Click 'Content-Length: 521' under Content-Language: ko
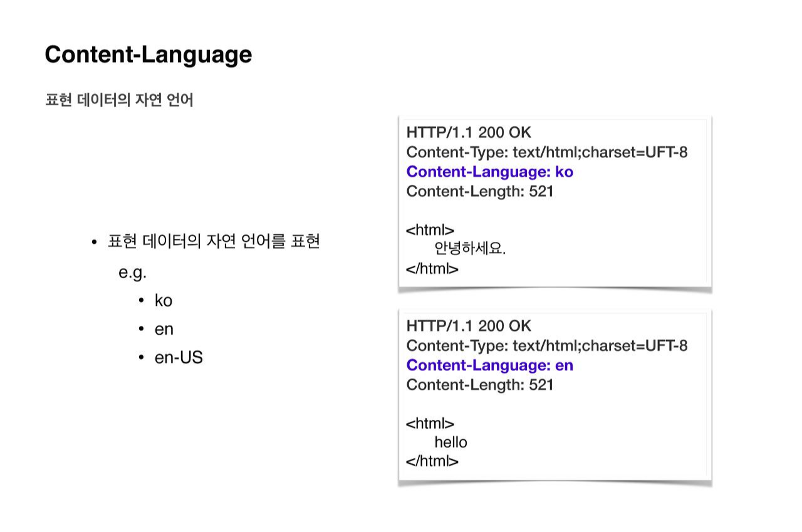The width and height of the screenshot is (802, 532). 480,192
